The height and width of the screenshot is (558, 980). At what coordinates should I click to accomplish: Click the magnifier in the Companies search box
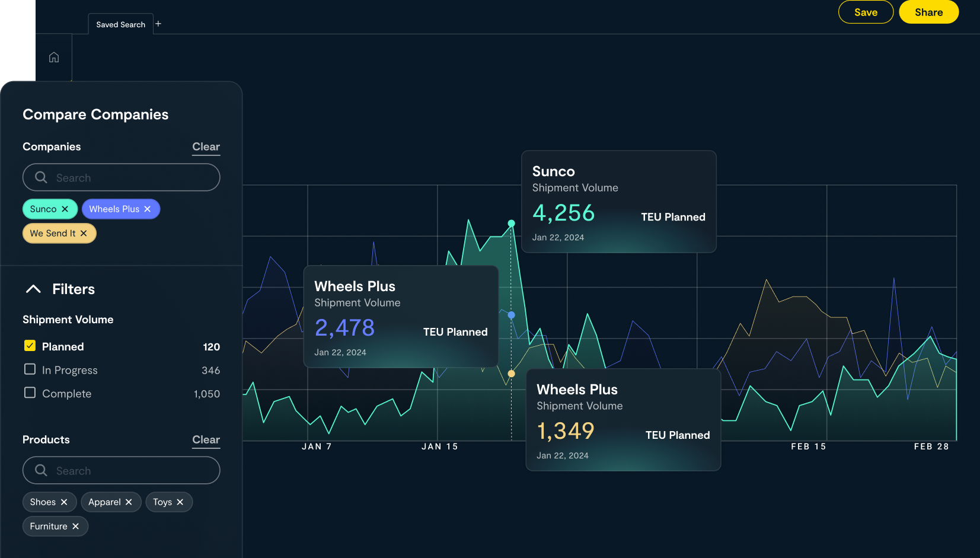point(40,177)
